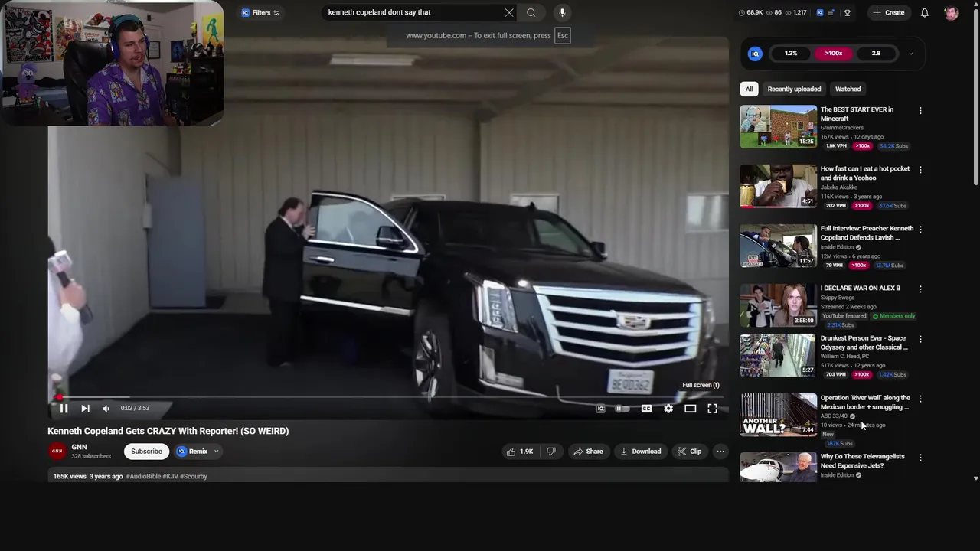Seek along the video progress bar

(388, 397)
